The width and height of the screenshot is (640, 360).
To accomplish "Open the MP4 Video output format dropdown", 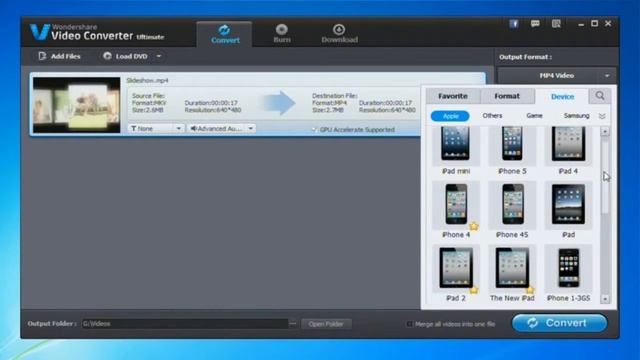I will pos(557,76).
